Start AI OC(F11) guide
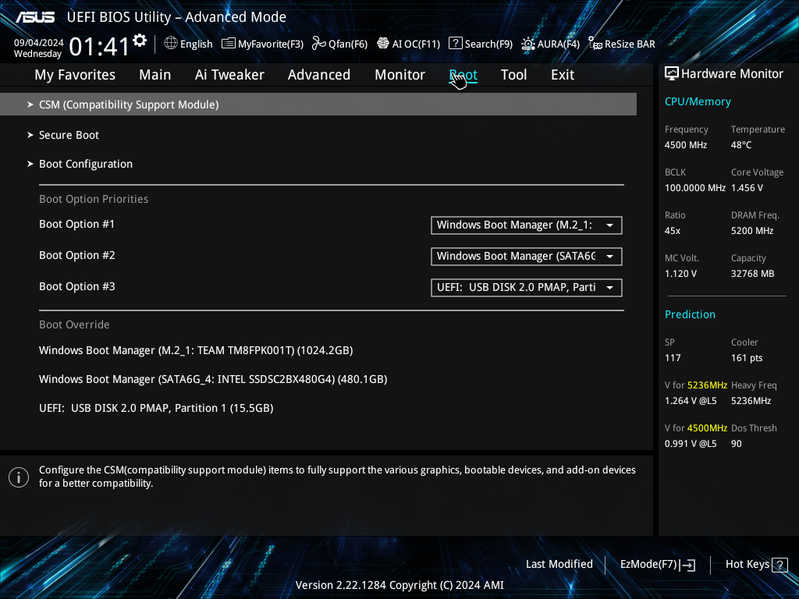Image resolution: width=799 pixels, height=599 pixels. click(x=408, y=44)
